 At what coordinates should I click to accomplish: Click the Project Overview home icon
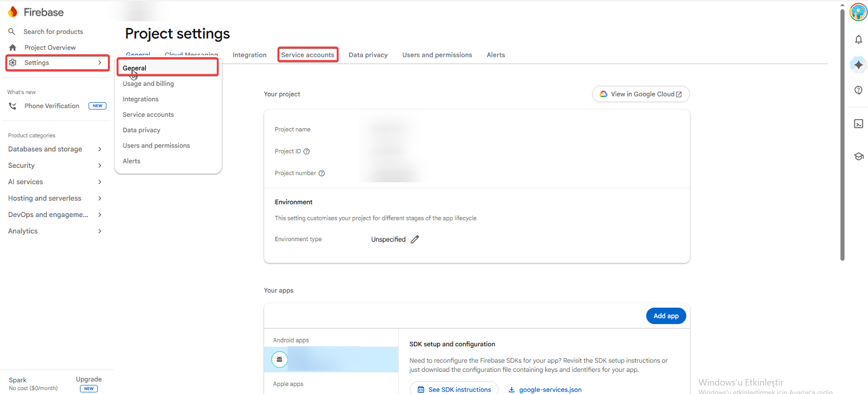(13, 48)
